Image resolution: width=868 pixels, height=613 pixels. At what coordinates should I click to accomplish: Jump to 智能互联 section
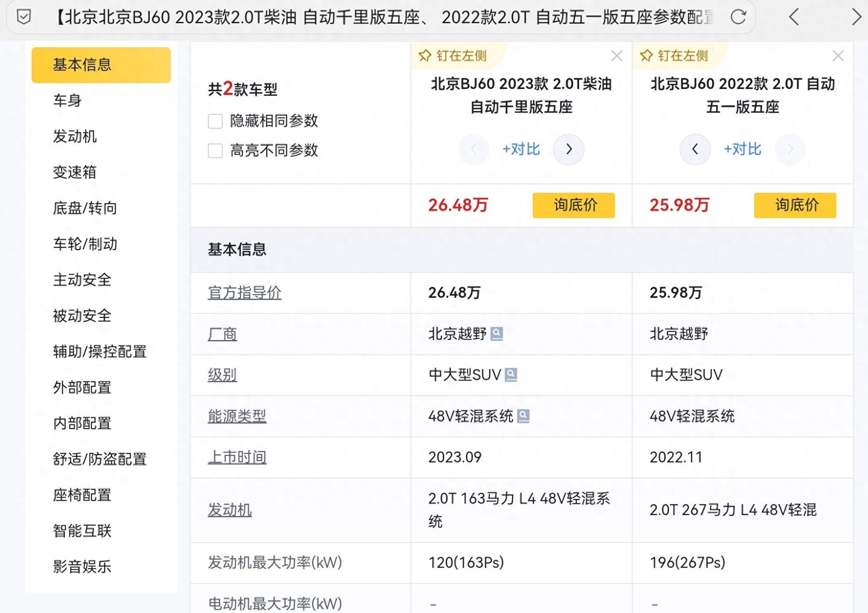click(82, 531)
